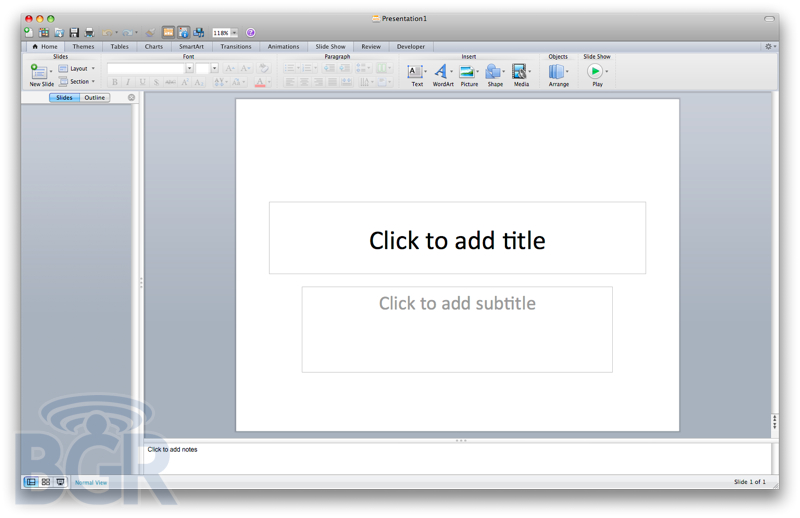This screenshot has width=800, height=518.
Task: Open the Arrange objects tool
Action: click(x=558, y=75)
